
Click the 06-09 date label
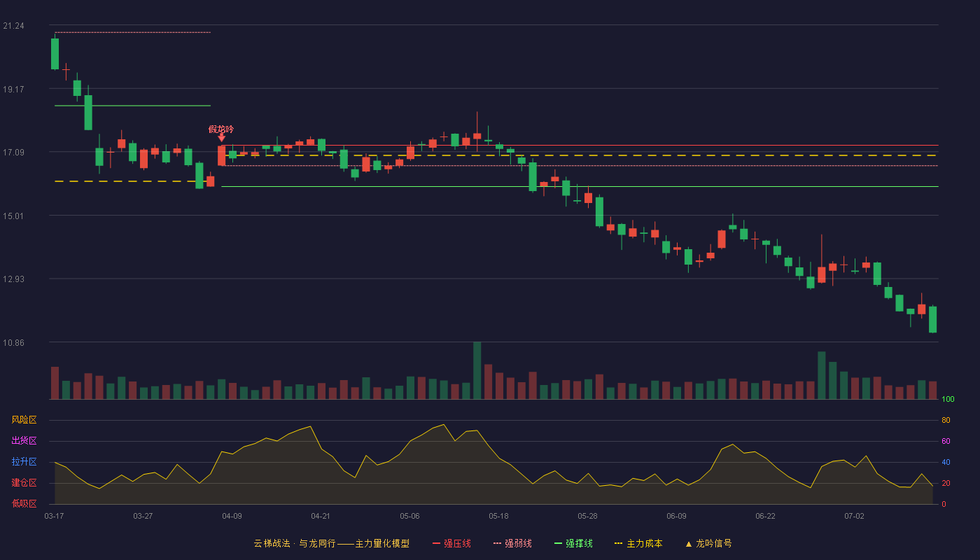pos(676,516)
